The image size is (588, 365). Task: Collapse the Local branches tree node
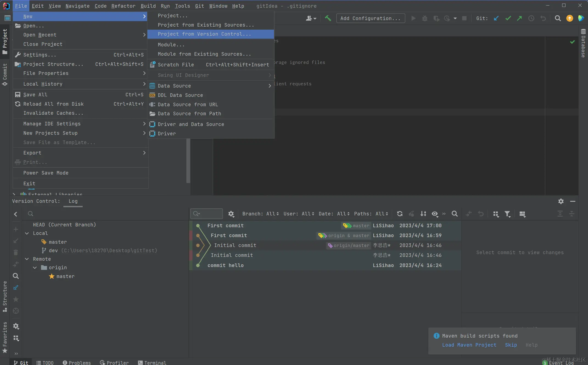click(x=27, y=233)
